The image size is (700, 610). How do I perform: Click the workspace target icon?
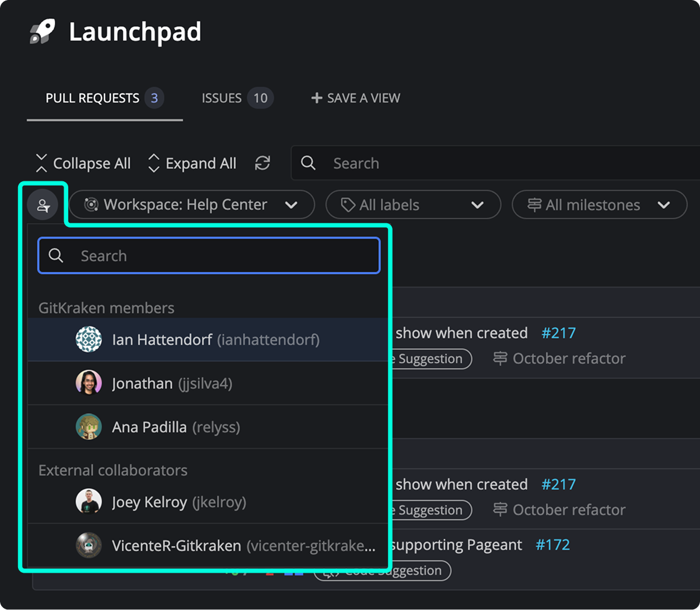pos(92,205)
